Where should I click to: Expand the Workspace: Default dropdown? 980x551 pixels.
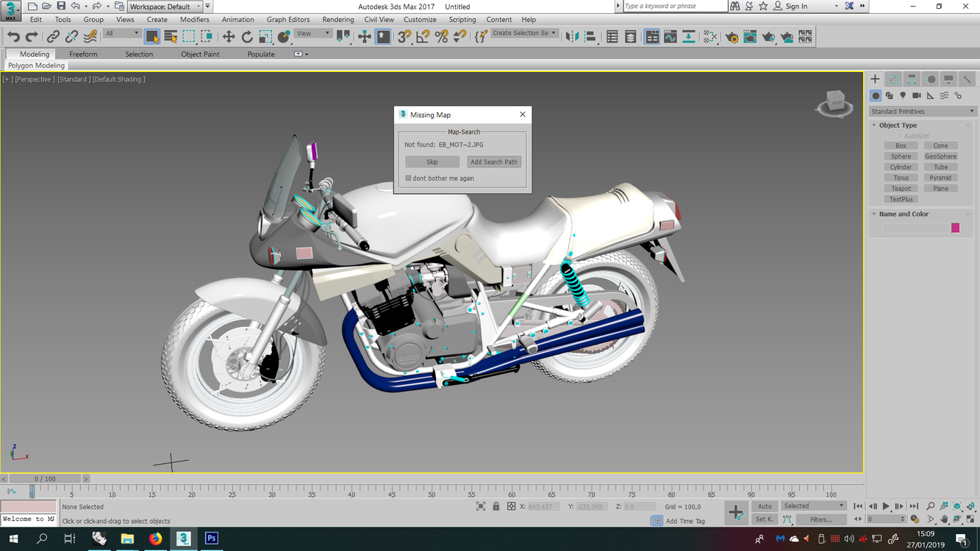click(165, 7)
